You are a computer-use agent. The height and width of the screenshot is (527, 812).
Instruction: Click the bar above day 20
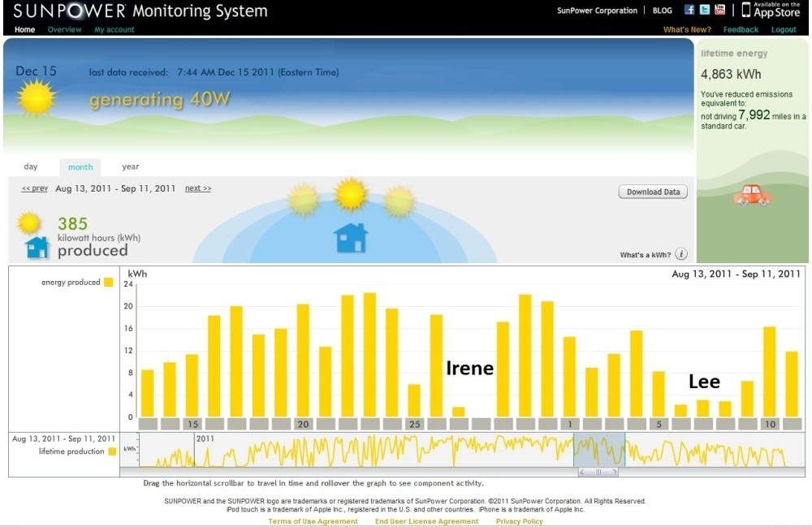click(303, 361)
